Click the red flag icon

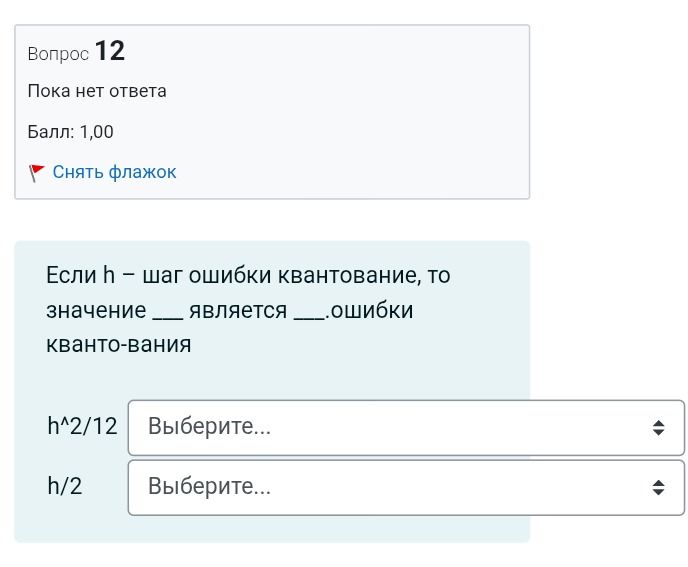[36, 173]
